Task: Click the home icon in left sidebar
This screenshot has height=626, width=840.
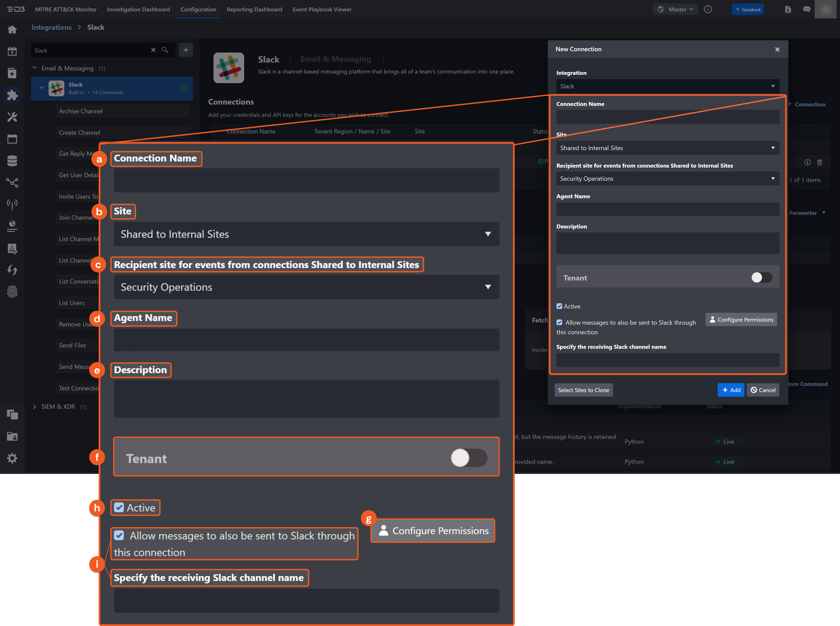Action: pos(12,30)
